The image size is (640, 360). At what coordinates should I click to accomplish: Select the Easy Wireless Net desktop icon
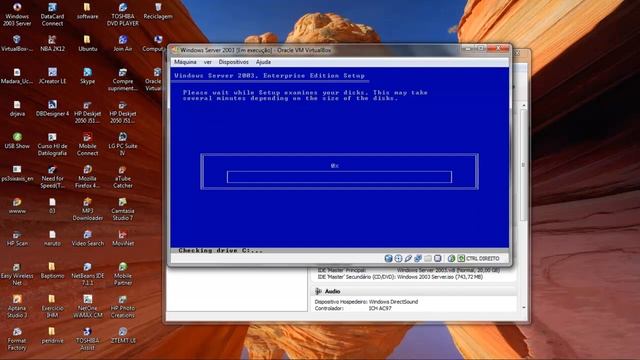[x=17, y=274]
